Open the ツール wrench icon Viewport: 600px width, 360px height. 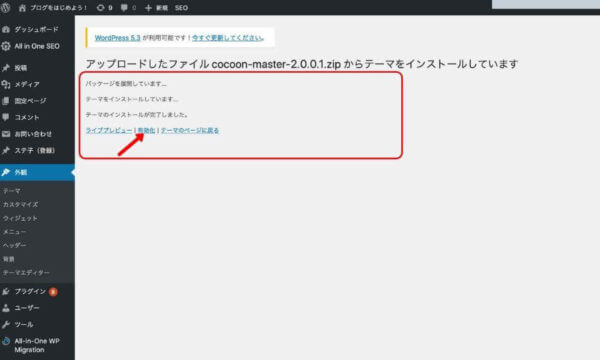6,324
